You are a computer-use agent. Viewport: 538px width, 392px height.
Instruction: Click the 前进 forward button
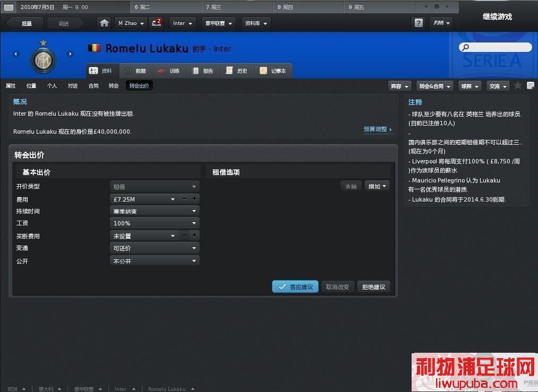point(64,23)
